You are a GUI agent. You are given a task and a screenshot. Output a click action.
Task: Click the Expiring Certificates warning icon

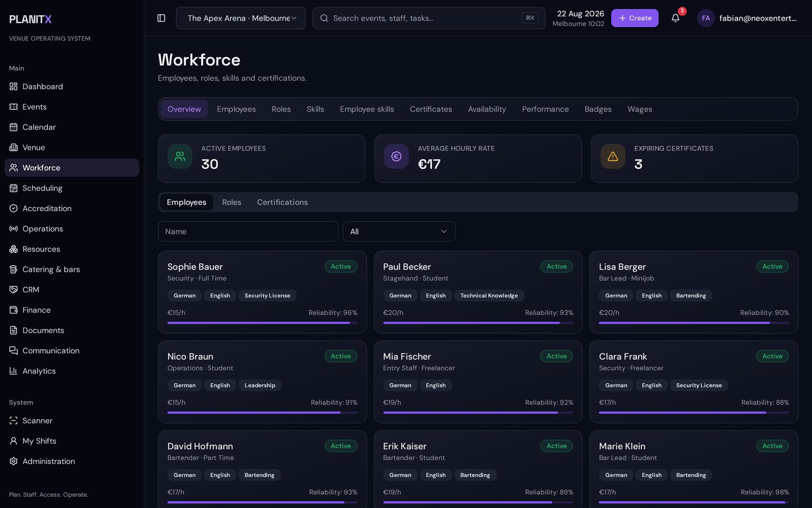[613, 156]
